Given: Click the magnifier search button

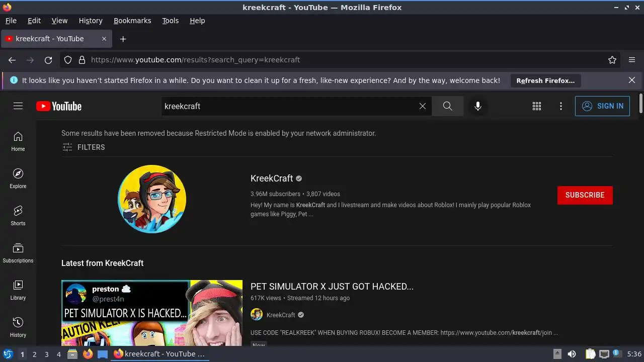Looking at the screenshot, I should (x=448, y=106).
